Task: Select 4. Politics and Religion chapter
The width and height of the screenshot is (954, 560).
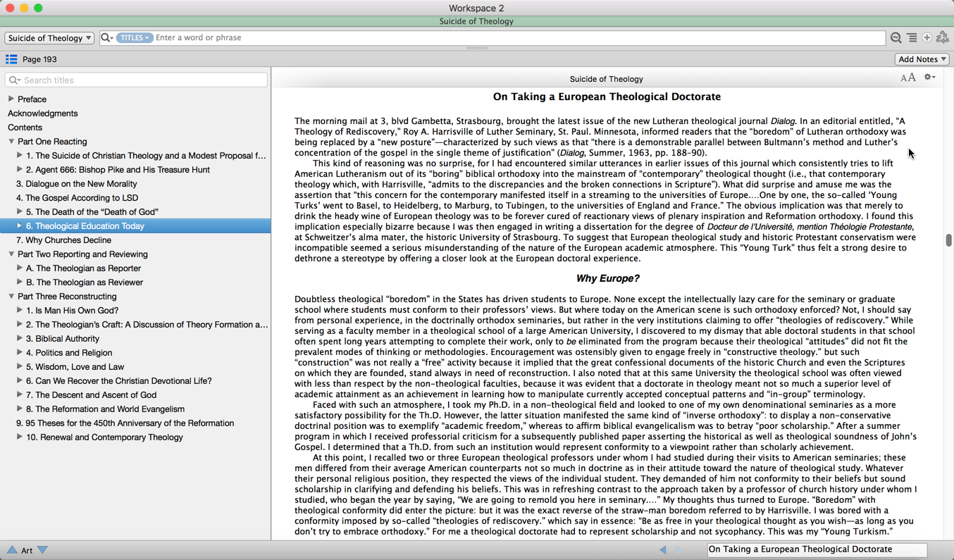Action: [x=69, y=353]
